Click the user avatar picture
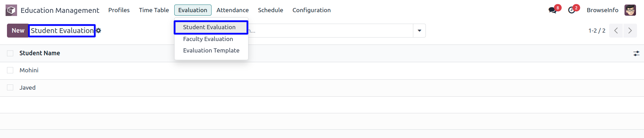644x138 pixels. coord(630,10)
